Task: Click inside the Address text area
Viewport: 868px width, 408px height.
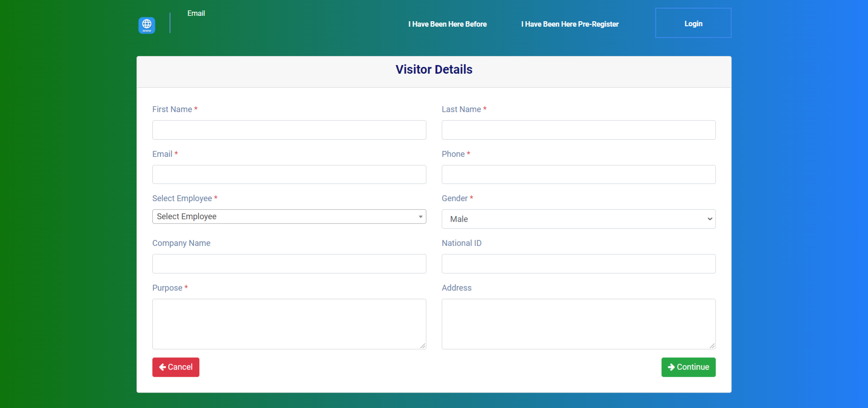Action: pos(578,324)
